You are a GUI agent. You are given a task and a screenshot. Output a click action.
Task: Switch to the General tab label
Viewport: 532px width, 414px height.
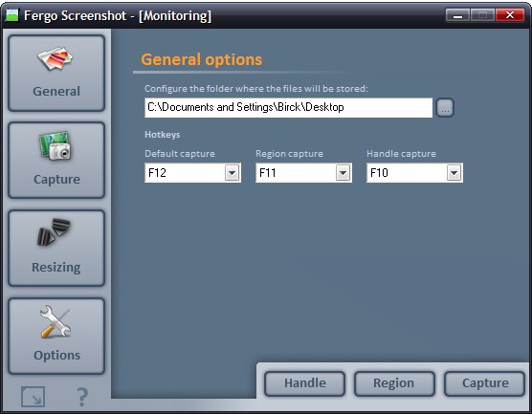click(56, 91)
